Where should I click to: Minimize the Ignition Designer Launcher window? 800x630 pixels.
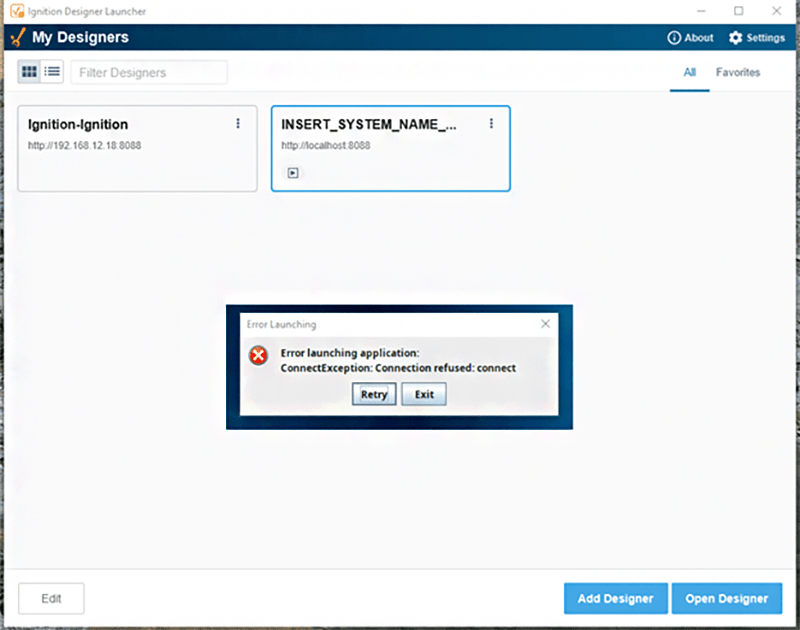pyautogui.click(x=702, y=11)
